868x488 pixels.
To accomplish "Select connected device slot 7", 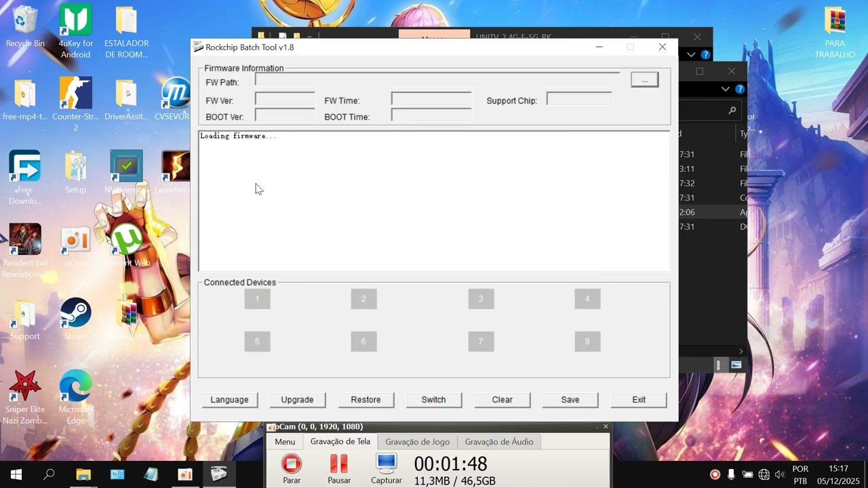I will 481,342.
